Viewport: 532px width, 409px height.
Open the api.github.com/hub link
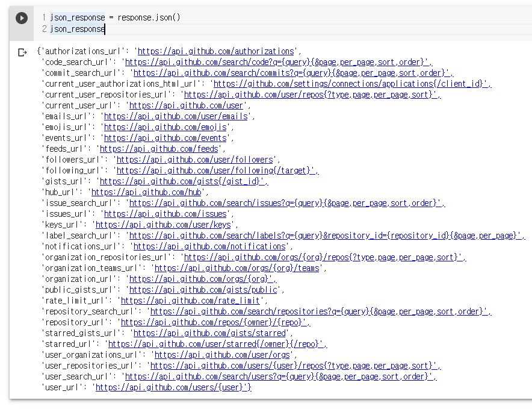coord(147,192)
